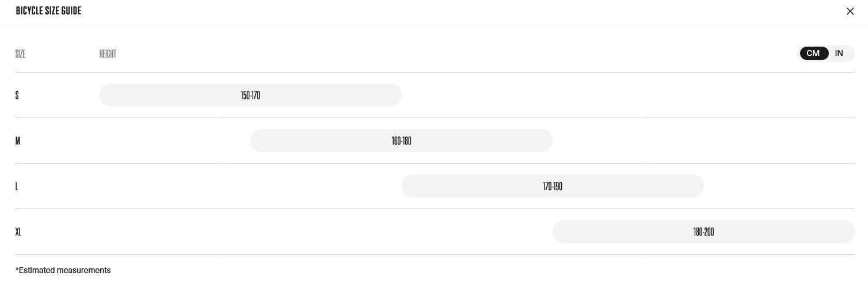Click the SIZE column header
The height and width of the screenshot is (307, 868).
(20, 54)
